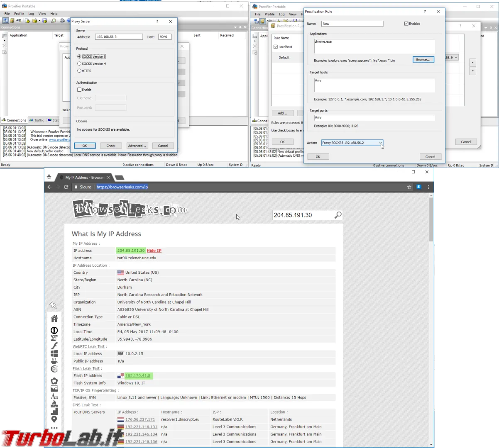Open the Profile menu in left Proxifier

click(x=19, y=14)
